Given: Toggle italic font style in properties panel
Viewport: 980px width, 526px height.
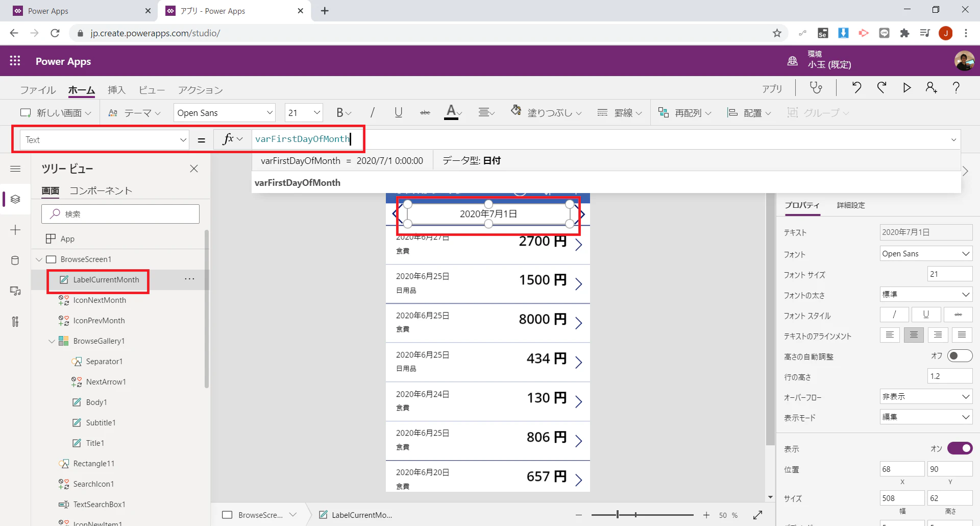Looking at the screenshot, I should tap(894, 315).
